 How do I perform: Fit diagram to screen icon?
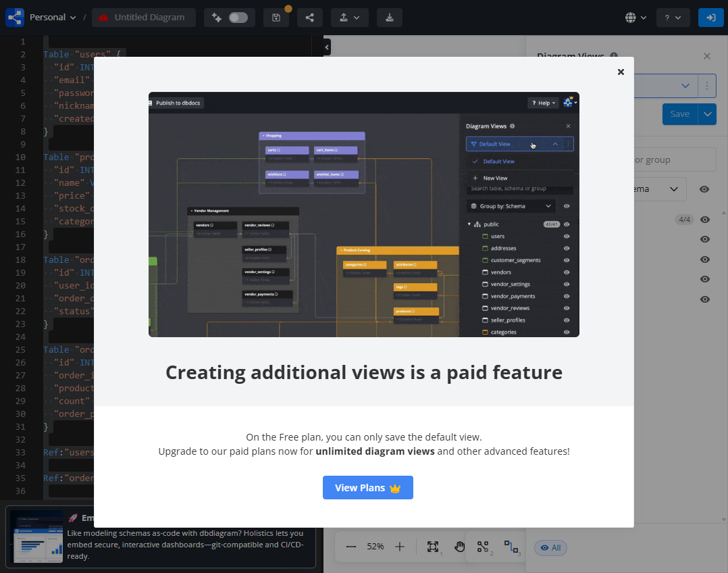pyautogui.click(x=433, y=547)
